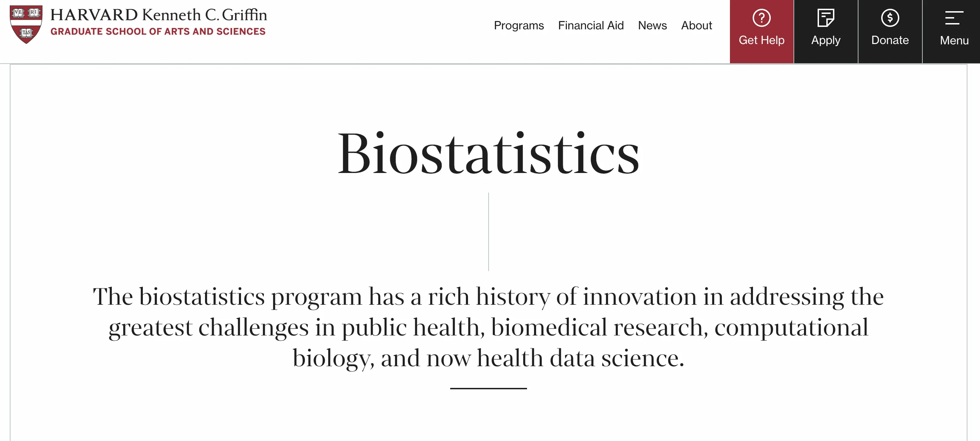Click the Harvard shield crest logo
The image size is (980, 441).
tap(26, 24)
